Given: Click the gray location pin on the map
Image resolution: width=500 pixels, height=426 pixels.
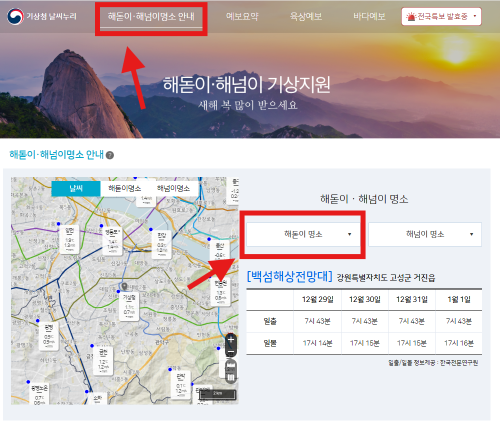Looking at the screenshot, I should click(x=124, y=286).
